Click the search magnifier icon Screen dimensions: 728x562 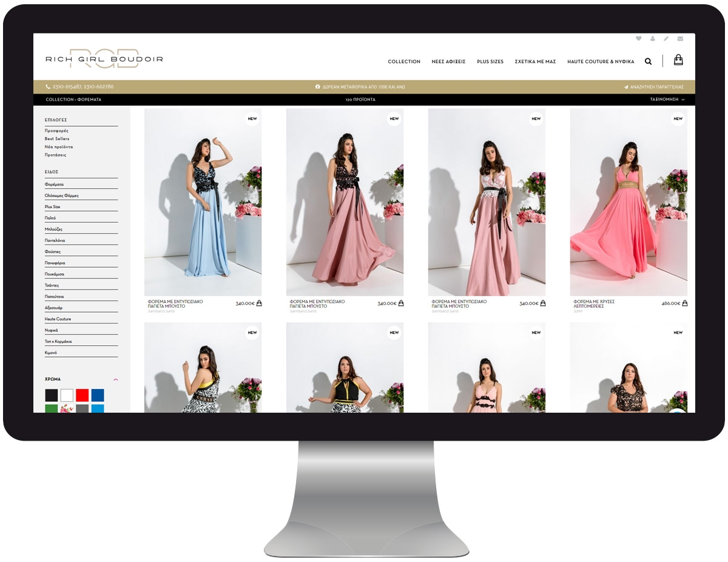click(648, 61)
